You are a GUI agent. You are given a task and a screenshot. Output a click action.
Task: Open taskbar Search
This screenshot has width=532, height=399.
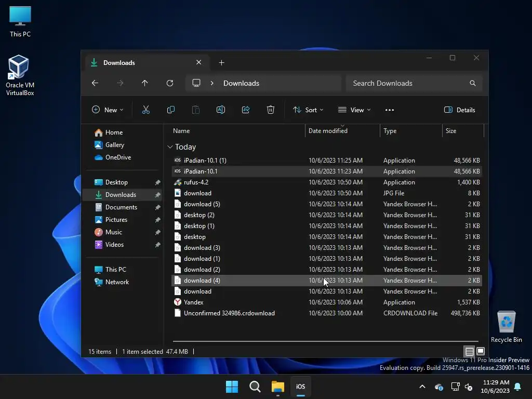[x=255, y=387]
